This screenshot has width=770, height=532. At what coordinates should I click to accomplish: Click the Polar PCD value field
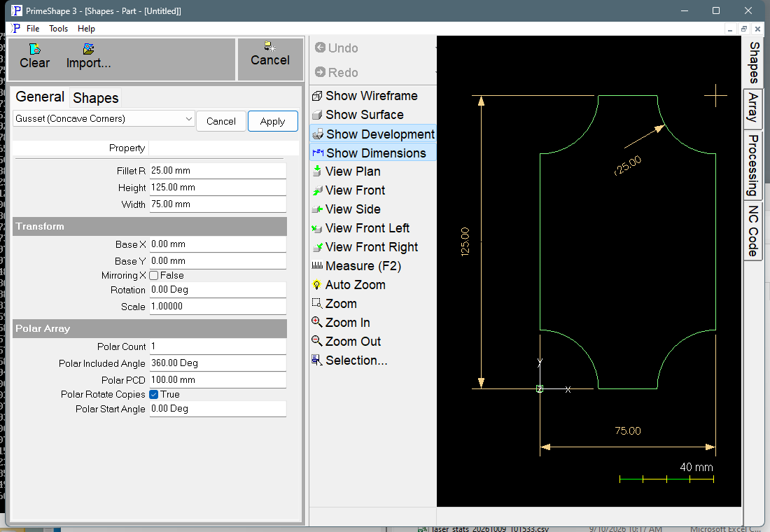pyautogui.click(x=218, y=380)
